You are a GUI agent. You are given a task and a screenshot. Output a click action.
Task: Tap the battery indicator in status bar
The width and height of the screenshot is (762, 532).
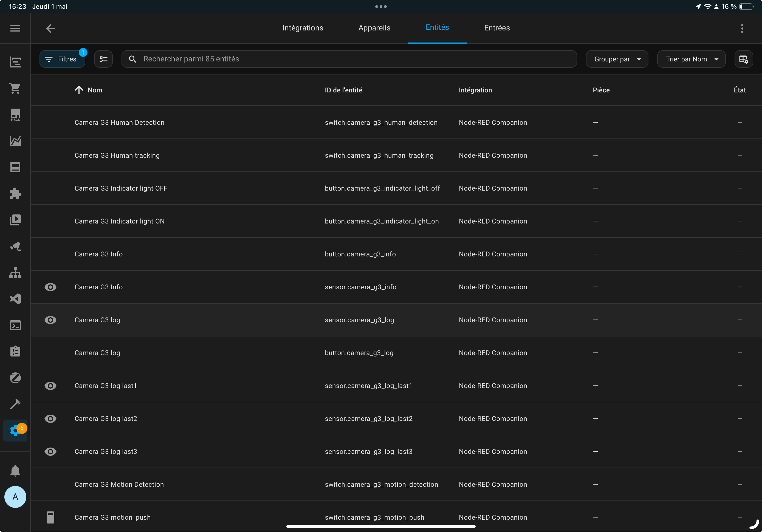(x=746, y=7)
